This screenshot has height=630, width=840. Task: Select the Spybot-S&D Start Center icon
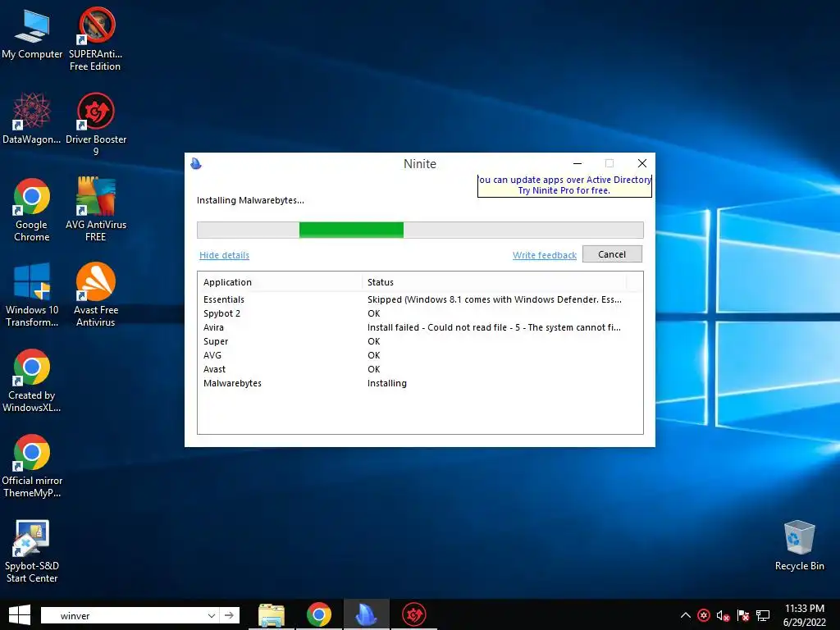pos(32,551)
